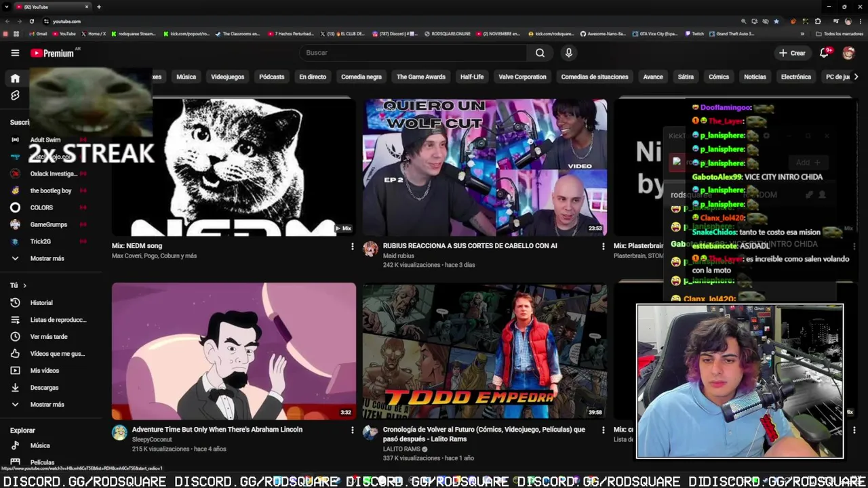Select the Electrónica chip
This screenshot has width=868, height=488.
tap(796, 77)
